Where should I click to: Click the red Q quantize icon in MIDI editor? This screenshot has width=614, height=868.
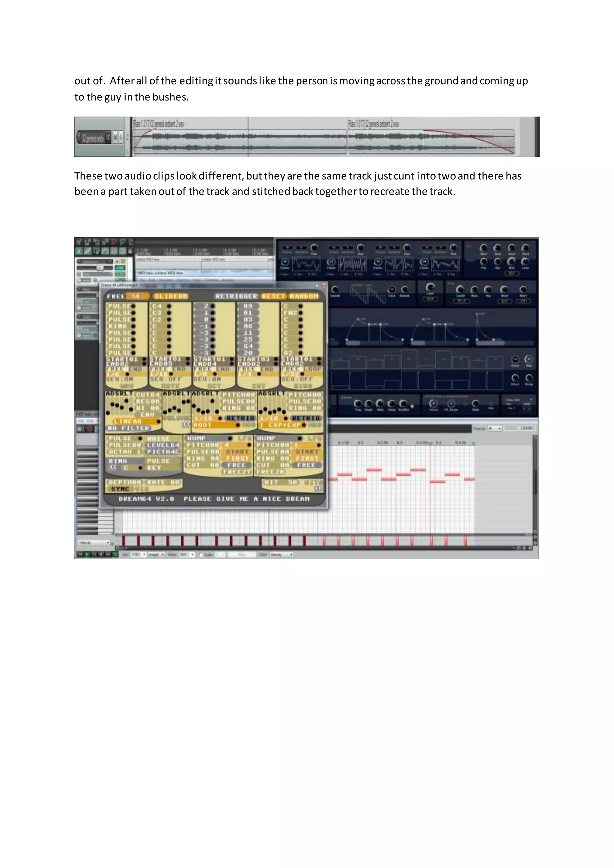pos(90,429)
